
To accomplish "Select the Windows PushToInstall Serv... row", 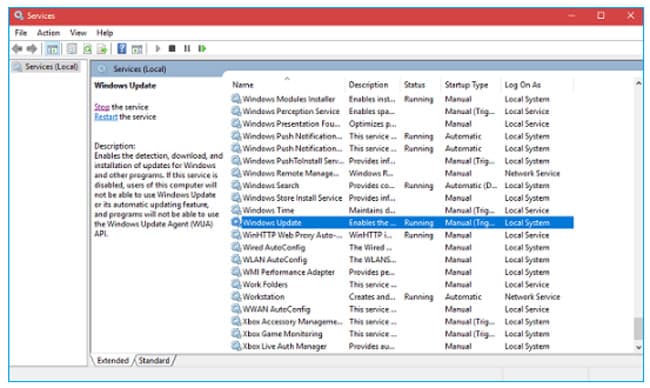I will click(402, 161).
